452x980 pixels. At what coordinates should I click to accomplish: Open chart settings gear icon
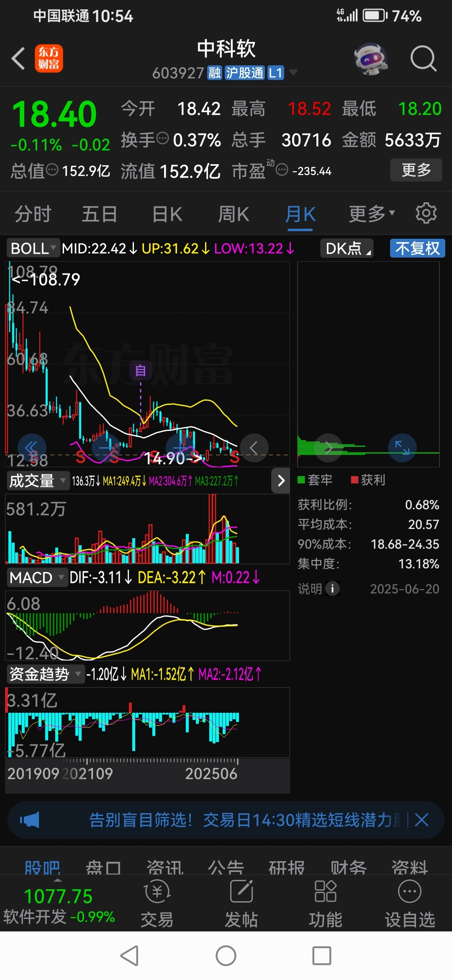click(426, 214)
